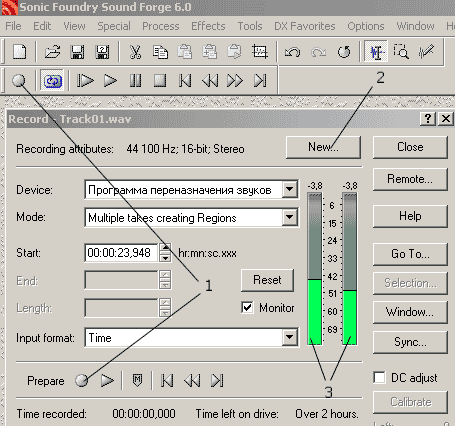Click the Save As floppy icon

[102, 52]
